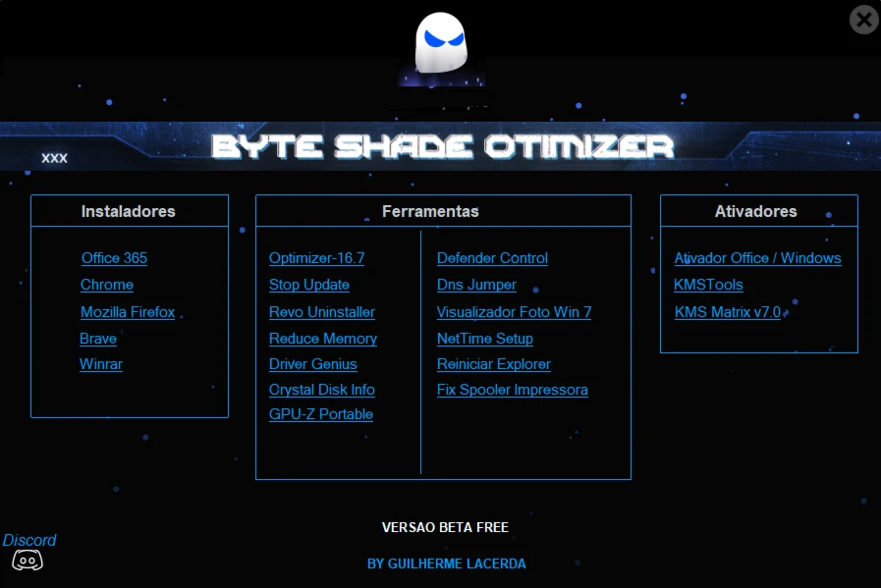The height and width of the screenshot is (588, 881).
Task: Open Defender Control tool
Action: coord(492,258)
